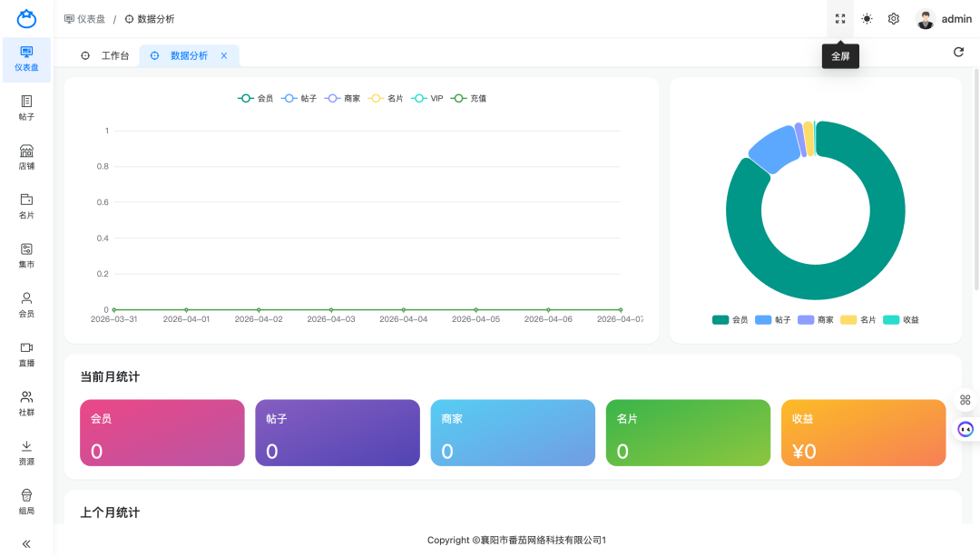Open the 店铺 sidebar section
This screenshot has height=556, width=980.
tap(26, 158)
